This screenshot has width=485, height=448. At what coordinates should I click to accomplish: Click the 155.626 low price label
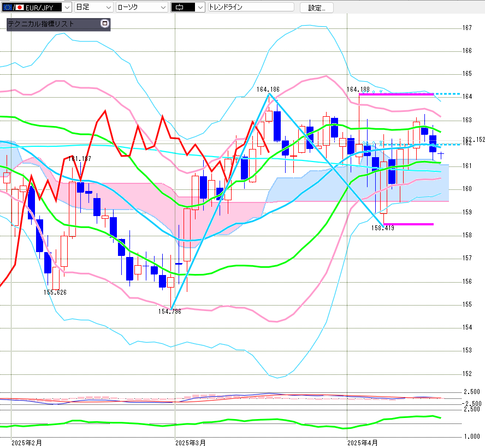point(55,292)
